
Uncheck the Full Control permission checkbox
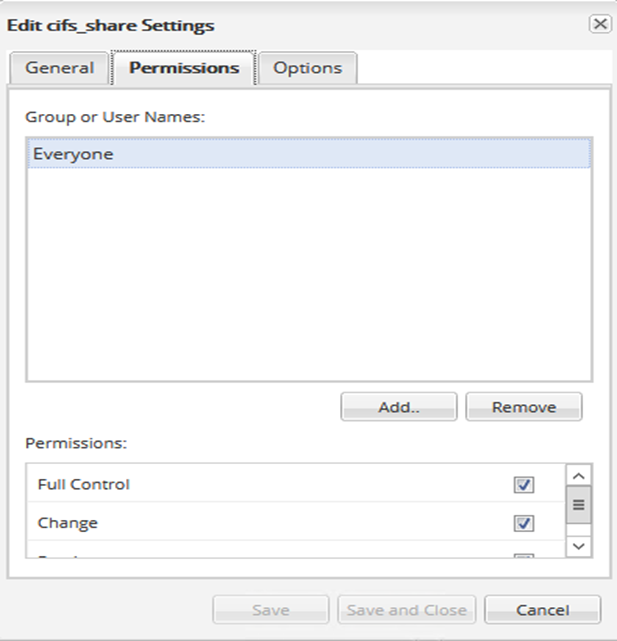pos(524,485)
